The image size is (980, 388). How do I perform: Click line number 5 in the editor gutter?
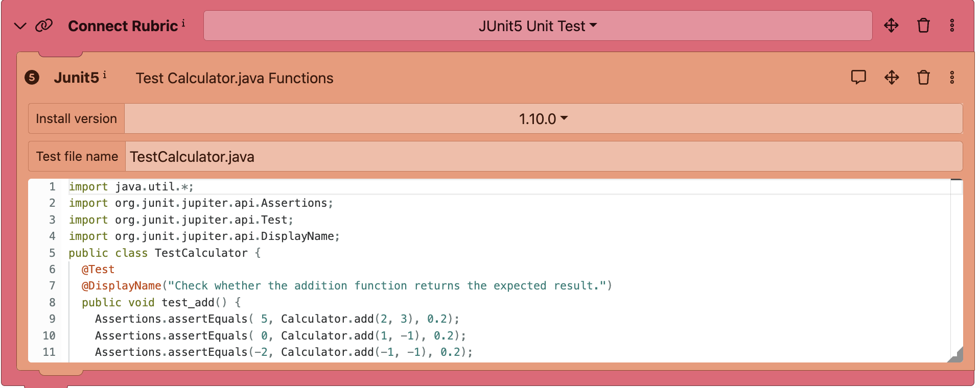pos(52,253)
